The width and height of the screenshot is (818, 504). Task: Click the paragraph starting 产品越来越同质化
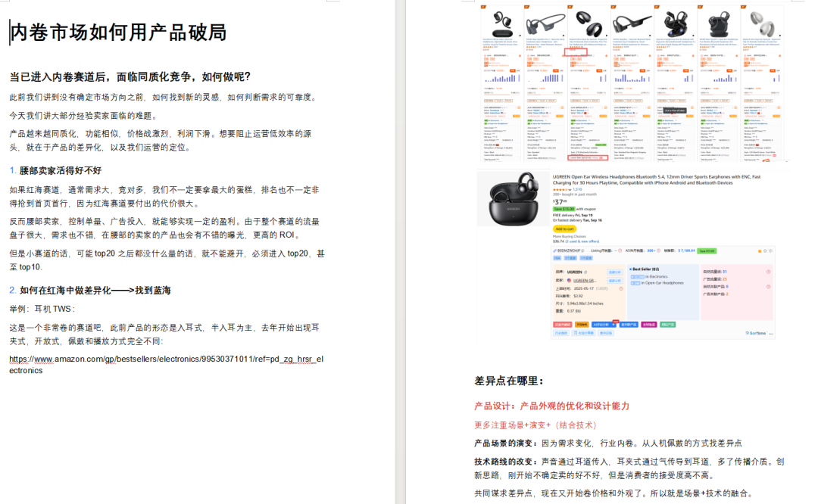click(x=161, y=140)
